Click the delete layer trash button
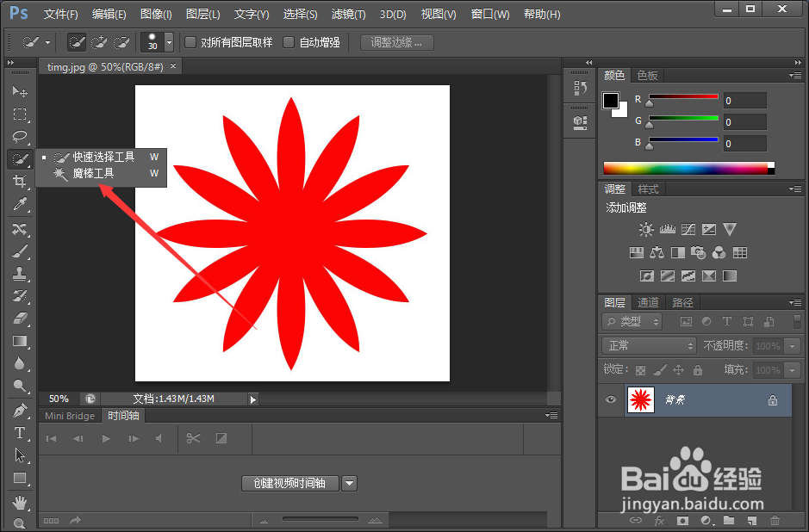809x532 pixels. [x=775, y=521]
